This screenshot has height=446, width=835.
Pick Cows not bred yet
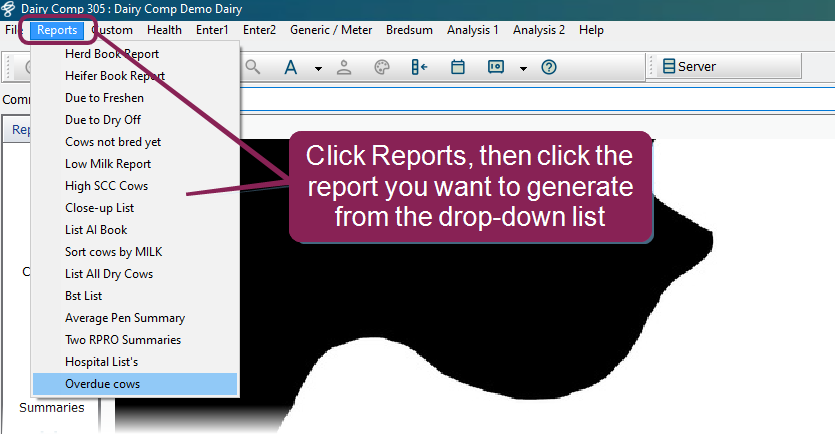click(x=135, y=142)
